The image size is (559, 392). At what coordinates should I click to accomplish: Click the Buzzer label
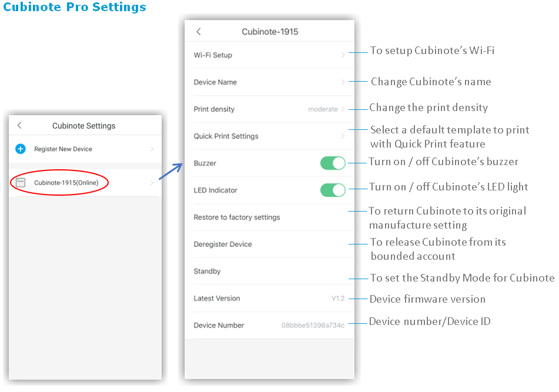205,163
